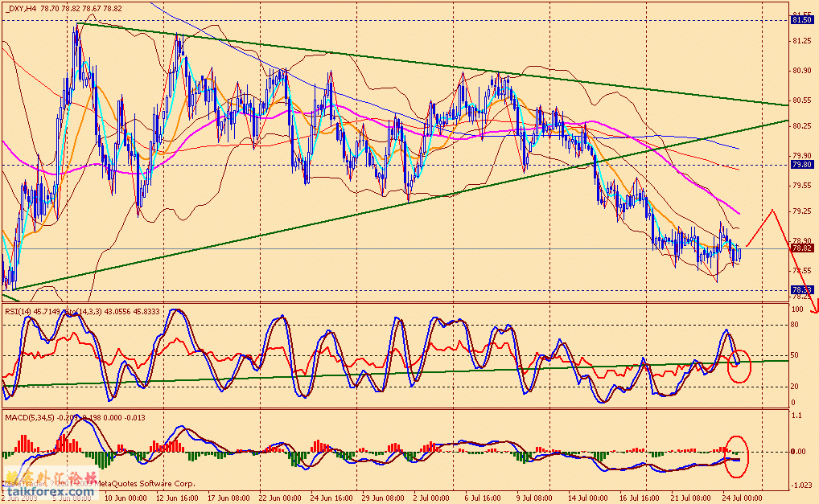Click the 81.25 price axis value
This screenshot has height=504, width=819.
(x=802, y=41)
